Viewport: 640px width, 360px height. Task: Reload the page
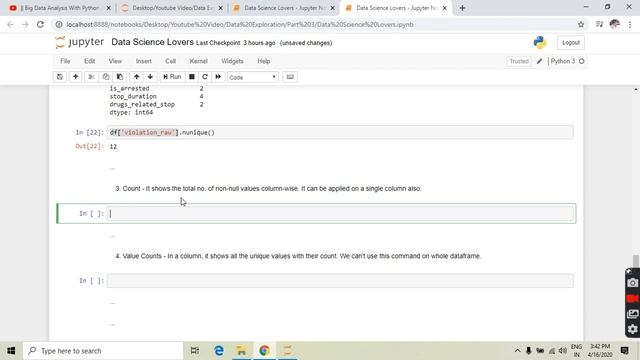click(40, 24)
